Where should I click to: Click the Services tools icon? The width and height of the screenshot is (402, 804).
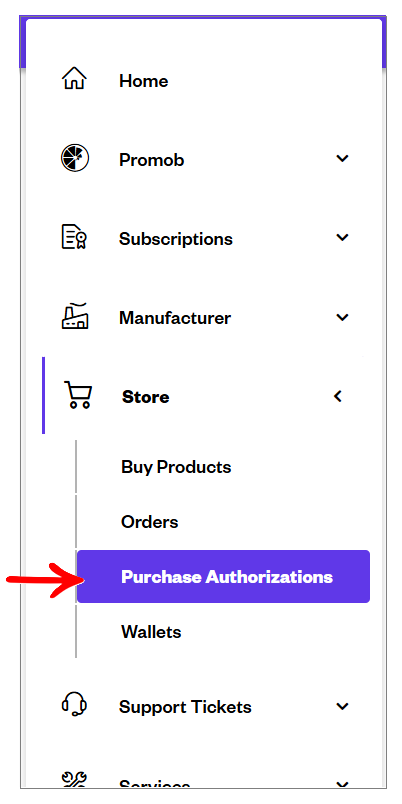[x=75, y=779]
